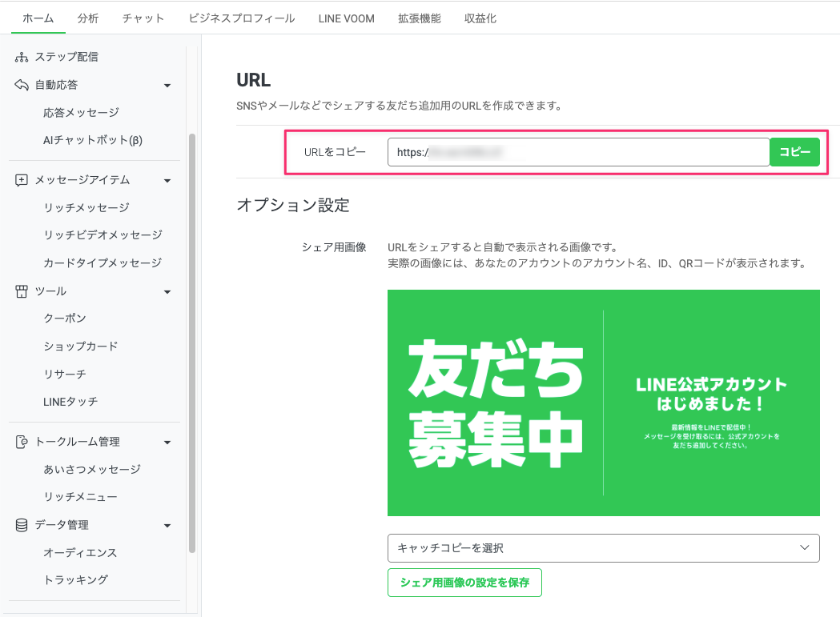This screenshot has width=840, height=617.
Task: Save with シェア用画像の設定を保存 button
Action: [464, 582]
